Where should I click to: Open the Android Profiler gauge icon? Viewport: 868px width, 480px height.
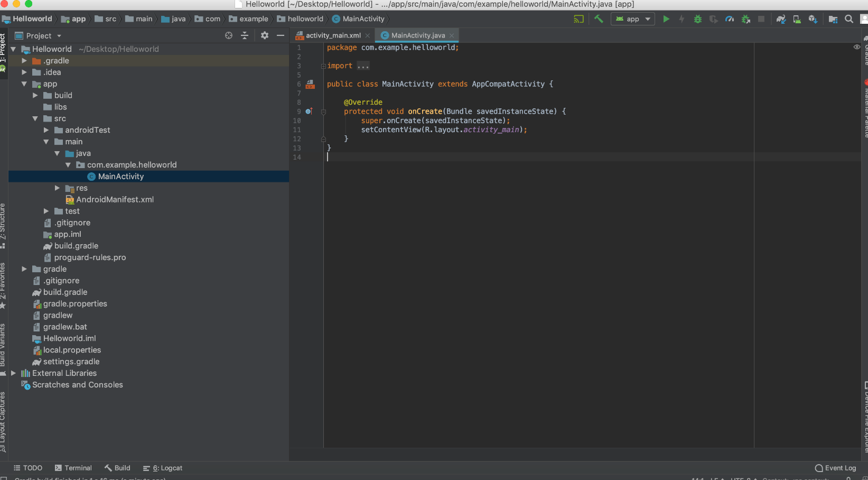tap(730, 19)
